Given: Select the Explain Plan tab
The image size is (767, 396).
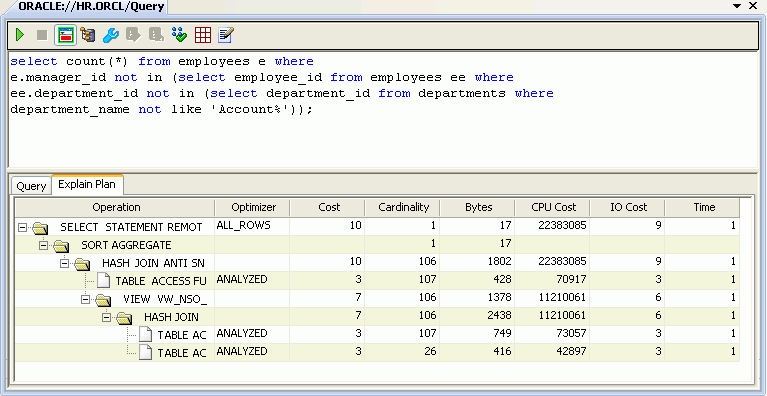Looking at the screenshot, I should coord(87,184).
